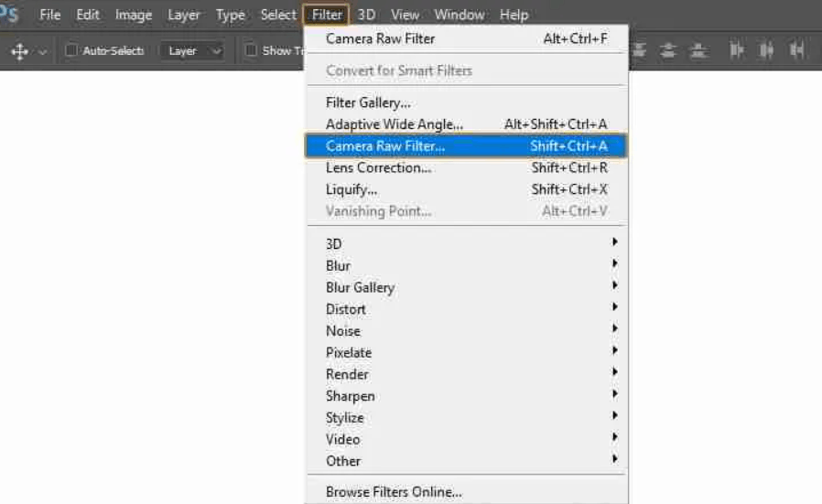Enable the Auto-Select checkbox
The height and width of the screenshot is (504, 822).
pos(71,50)
